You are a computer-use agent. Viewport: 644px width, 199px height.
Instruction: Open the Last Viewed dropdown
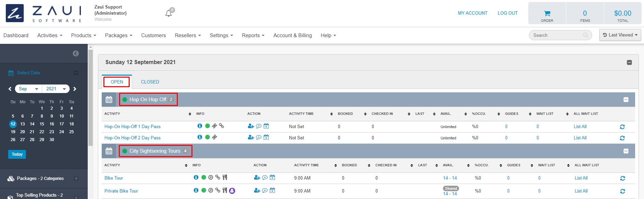[620, 35]
